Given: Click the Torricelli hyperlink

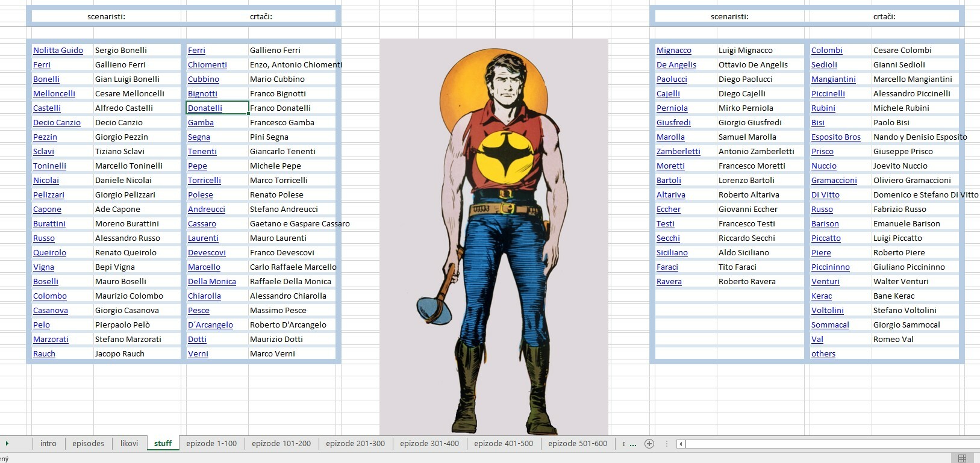Looking at the screenshot, I should click(204, 181).
